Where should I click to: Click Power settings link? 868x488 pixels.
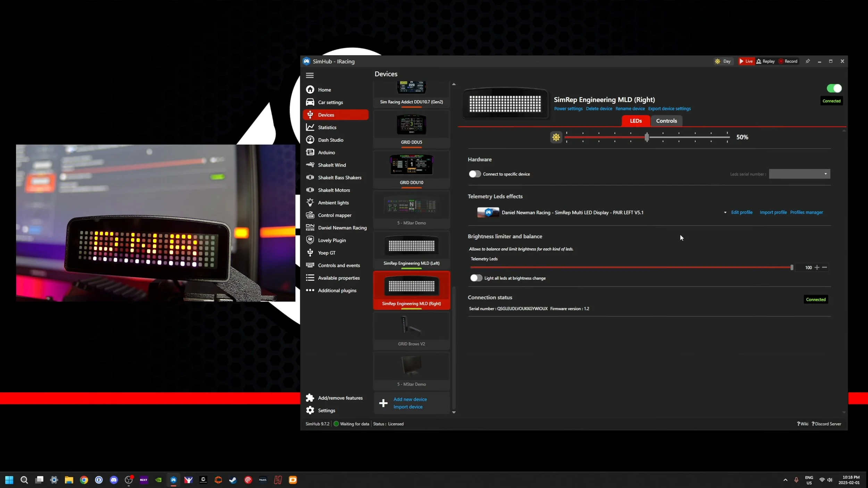[568, 109]
